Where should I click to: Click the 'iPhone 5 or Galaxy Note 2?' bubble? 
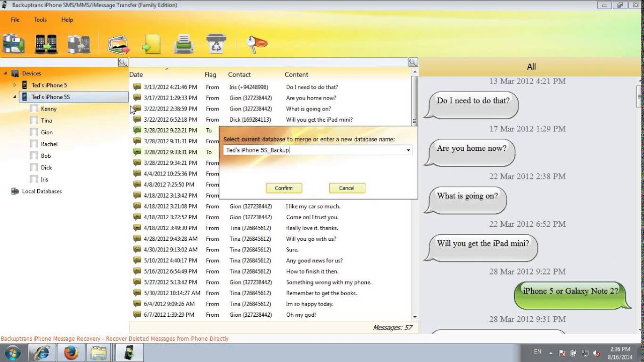point(573,296)
